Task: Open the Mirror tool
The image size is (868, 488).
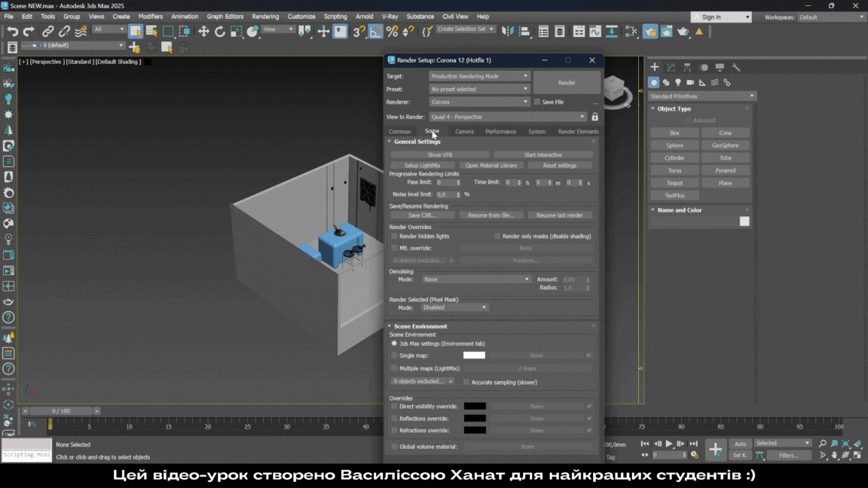Action: click(507, 32)
